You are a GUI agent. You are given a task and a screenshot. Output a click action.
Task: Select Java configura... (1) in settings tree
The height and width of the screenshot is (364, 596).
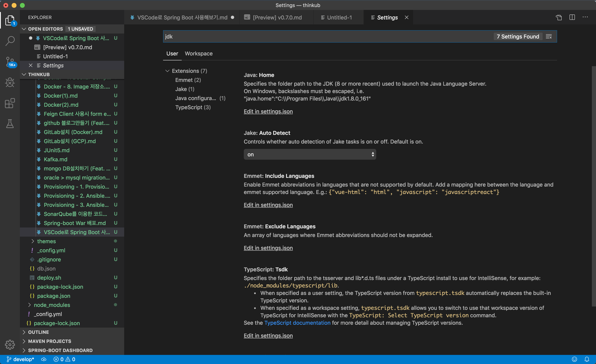click(x=200, y=98)
